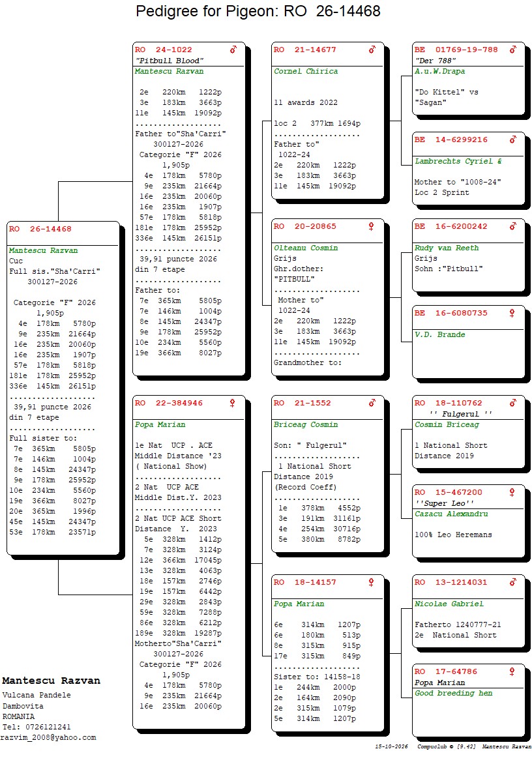532x764 pixels.
Task: Select the nickname "Super Leo"
Action: coord(444,503)
